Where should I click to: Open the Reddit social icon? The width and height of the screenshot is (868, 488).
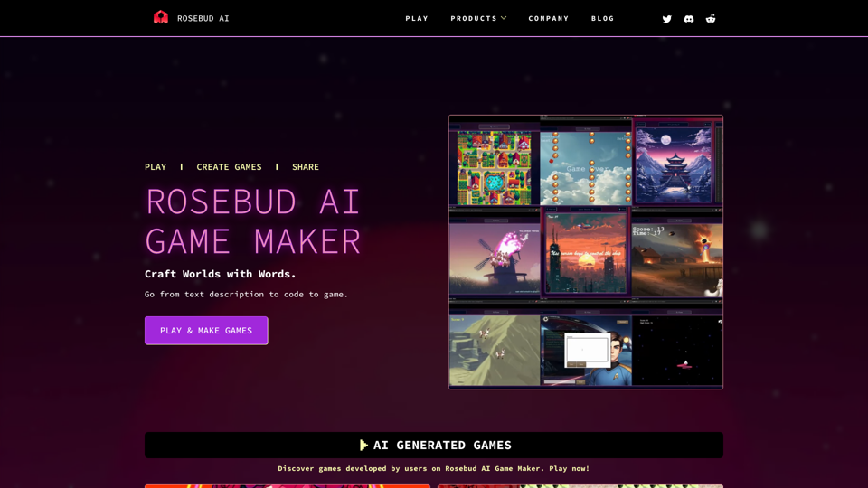click(711, 19)
